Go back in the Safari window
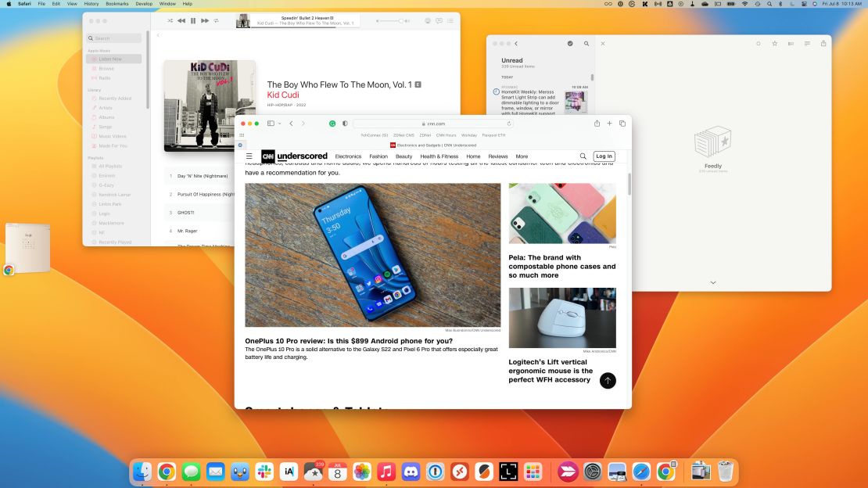Viewport: 868px width, 488px height. coord(291,124)
